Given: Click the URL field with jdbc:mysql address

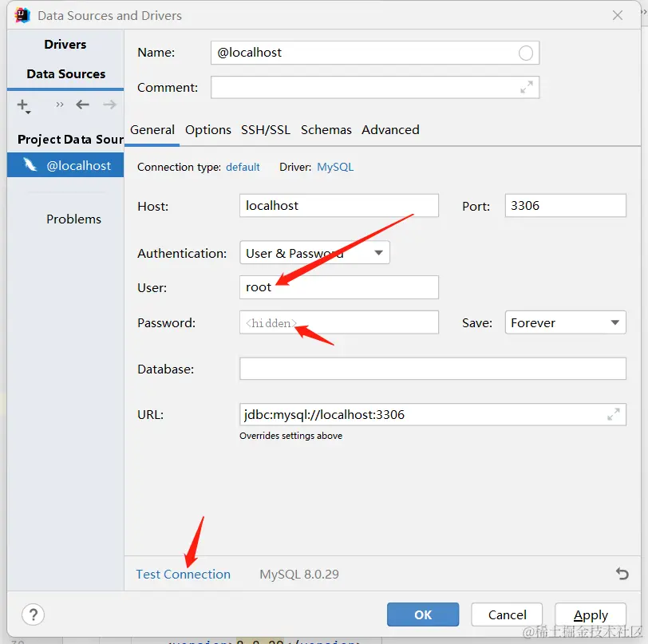Looking at the screenshot, I should [433, 414].
